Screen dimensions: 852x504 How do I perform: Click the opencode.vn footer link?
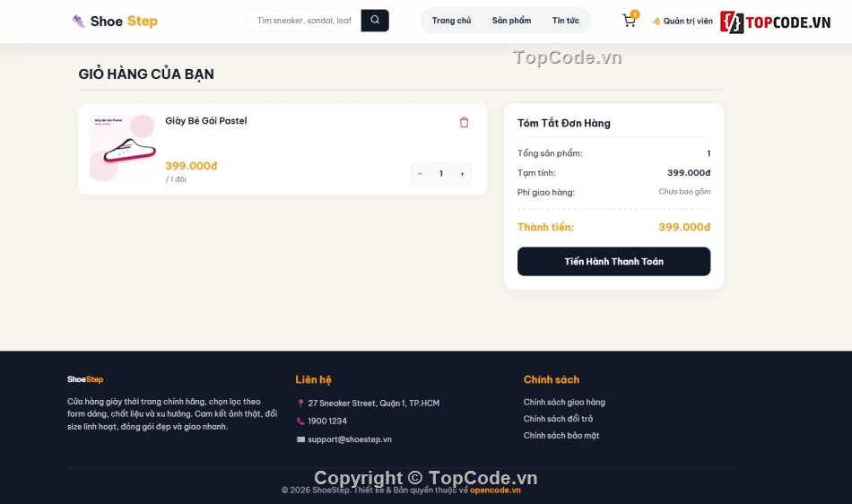point(495,490)
